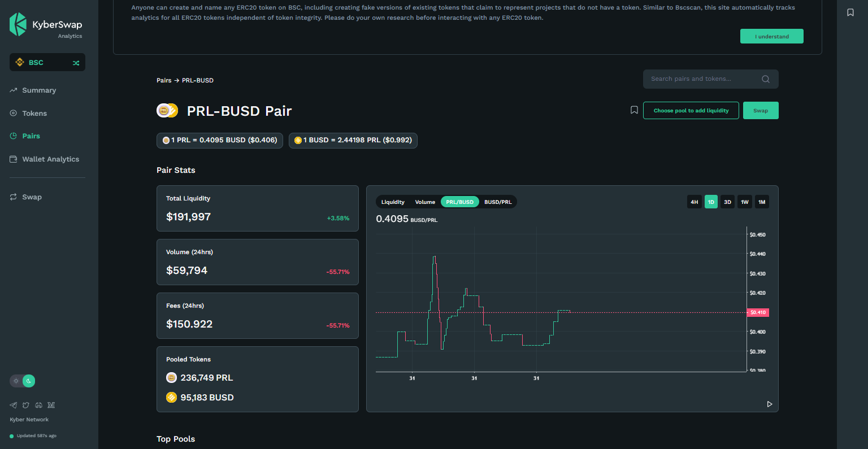Click the KyberSwap Analytics logo

[x=46, y=25]
